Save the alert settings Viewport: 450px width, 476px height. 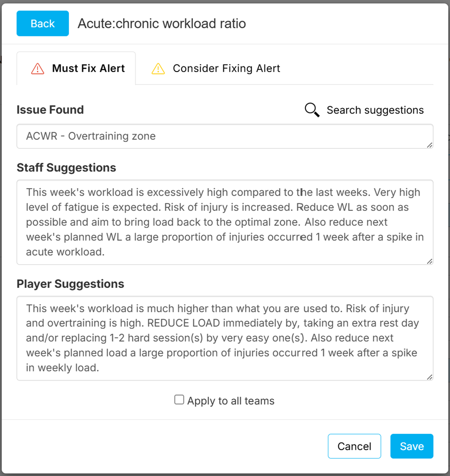(x=412, y=446)
